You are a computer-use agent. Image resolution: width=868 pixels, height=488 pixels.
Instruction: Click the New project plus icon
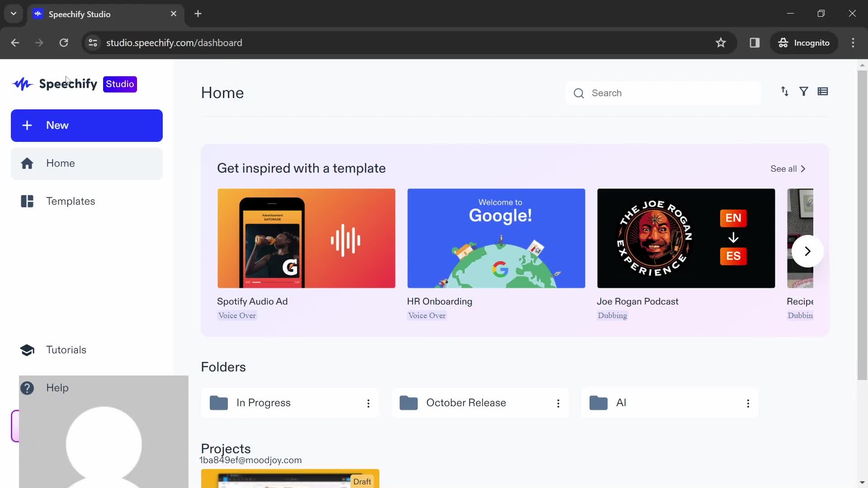pos(28,125)
